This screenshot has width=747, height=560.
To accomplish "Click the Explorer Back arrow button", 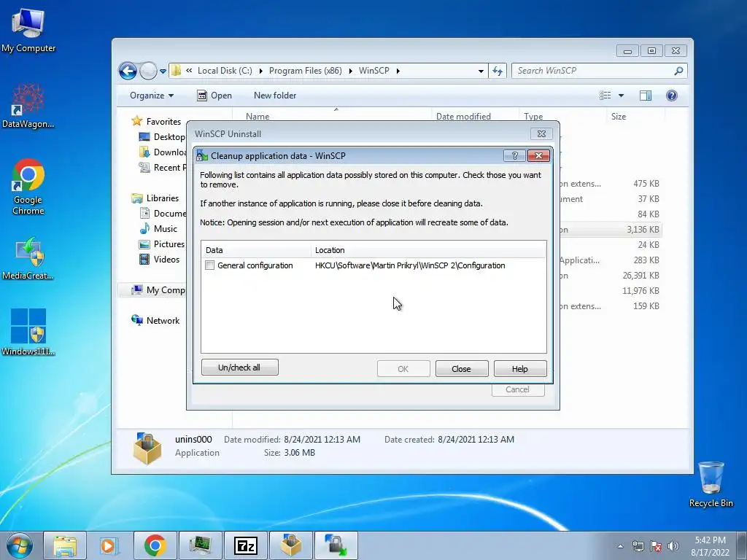I will pyautogui.click(x=128, y=71).
